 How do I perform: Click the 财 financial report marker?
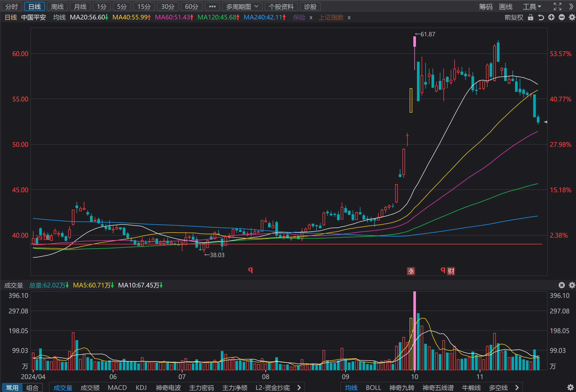coord(451,271)
